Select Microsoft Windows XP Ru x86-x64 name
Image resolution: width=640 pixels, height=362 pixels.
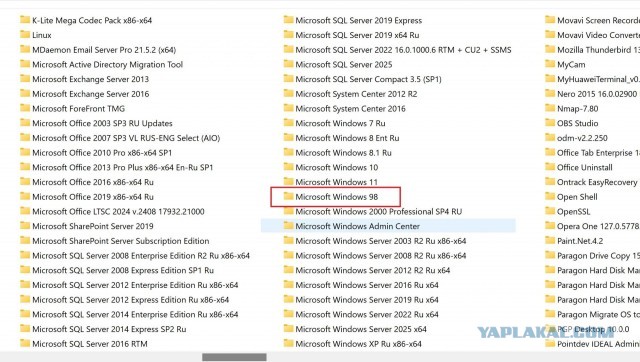(x=358, y=344)
